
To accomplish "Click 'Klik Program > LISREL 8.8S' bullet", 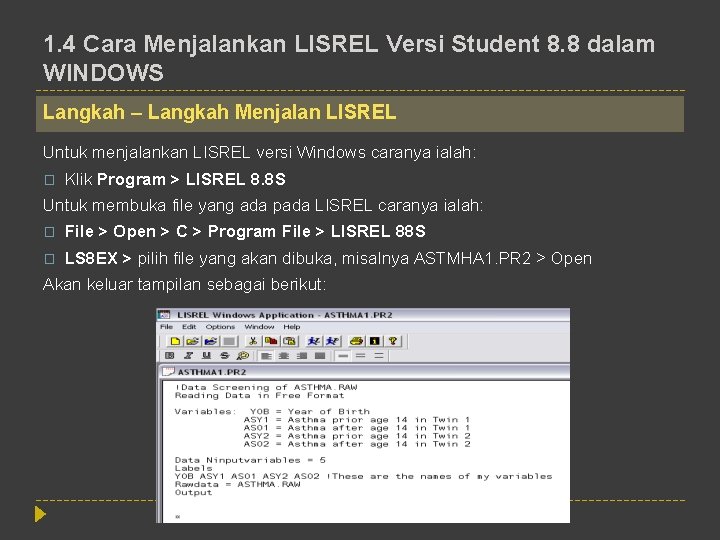I will point(175,179).
